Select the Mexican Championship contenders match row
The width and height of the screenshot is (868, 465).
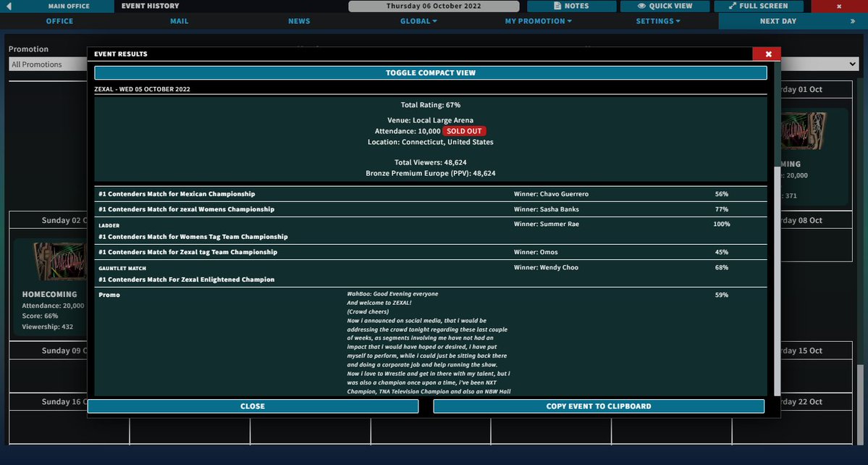click(431, 194)
